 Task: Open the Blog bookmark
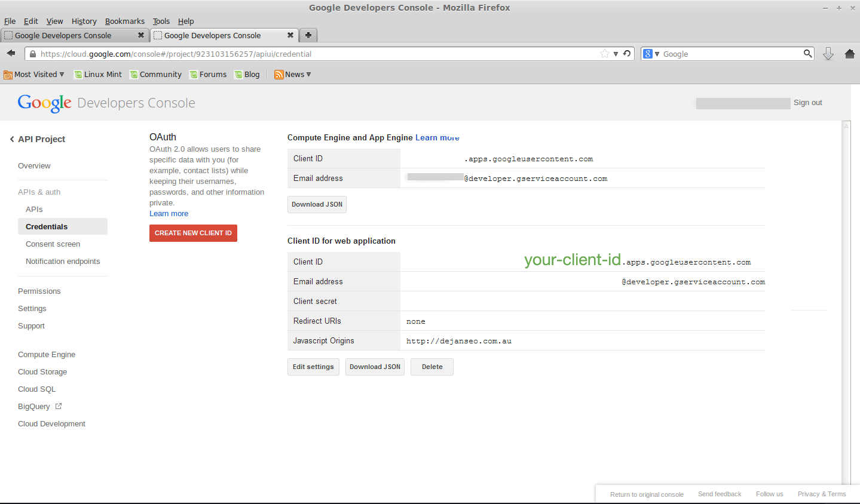point(247,75)
